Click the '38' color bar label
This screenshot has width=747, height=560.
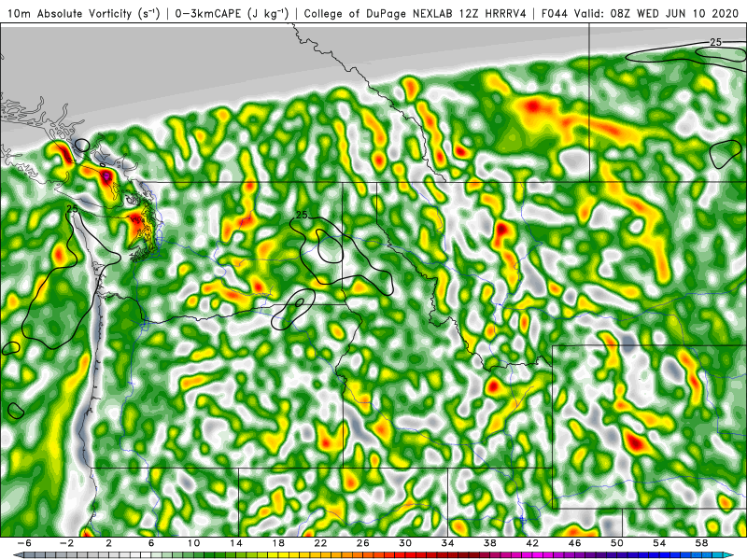(x=489, y=543)
